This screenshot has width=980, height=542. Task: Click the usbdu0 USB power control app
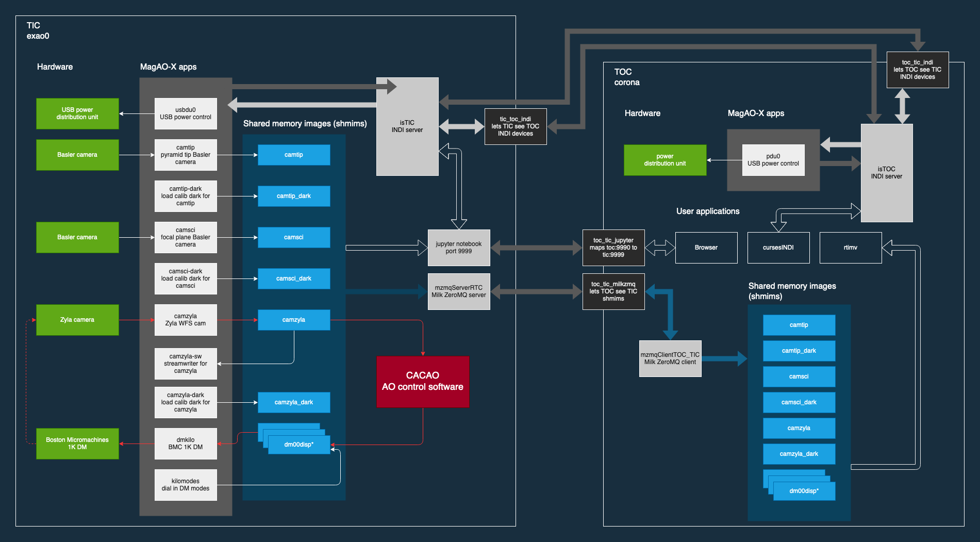pos(186,113)
